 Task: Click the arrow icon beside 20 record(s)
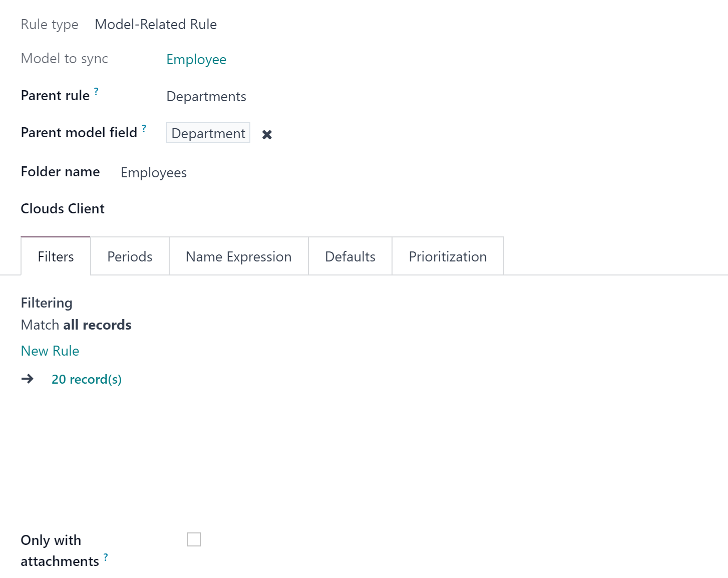click(28, 379)
